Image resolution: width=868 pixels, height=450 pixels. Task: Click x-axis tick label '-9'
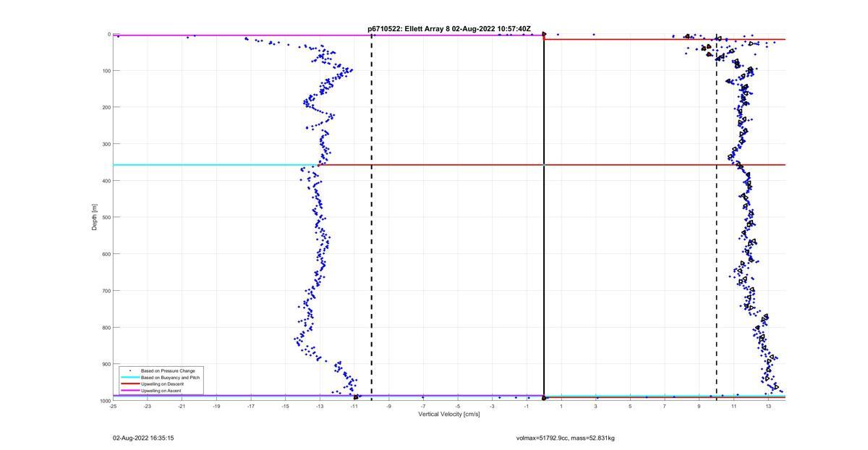[x=388, y=407]
